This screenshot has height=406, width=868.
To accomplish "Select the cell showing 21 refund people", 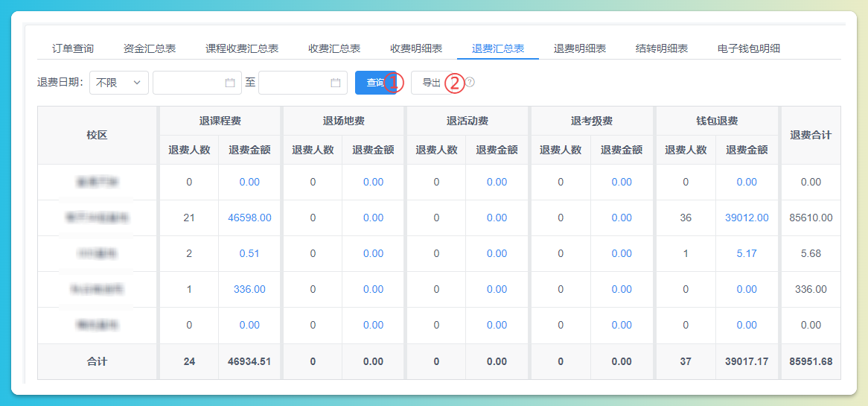I will [x=189, y=218].
